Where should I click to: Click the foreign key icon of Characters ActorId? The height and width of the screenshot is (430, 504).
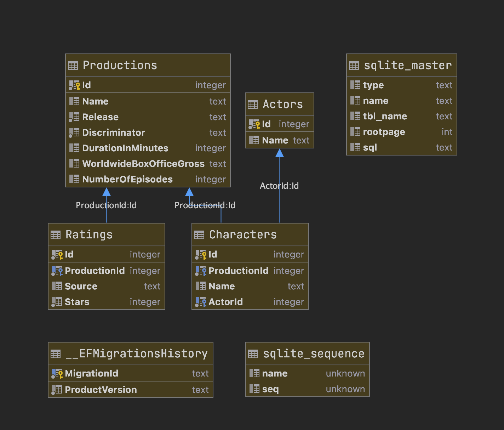click(201, 302)
